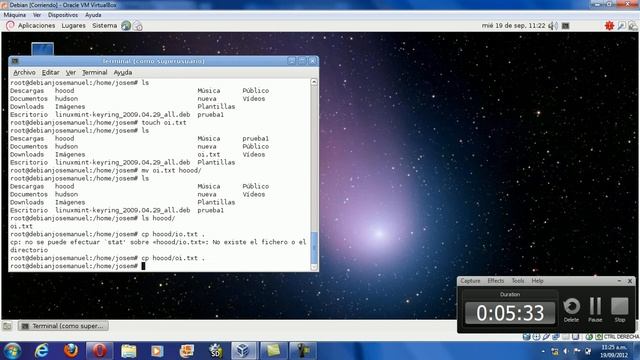Click the GNOME panel date and clock
The width and height of the screenshot is (640, 360).
pos(513,25)
